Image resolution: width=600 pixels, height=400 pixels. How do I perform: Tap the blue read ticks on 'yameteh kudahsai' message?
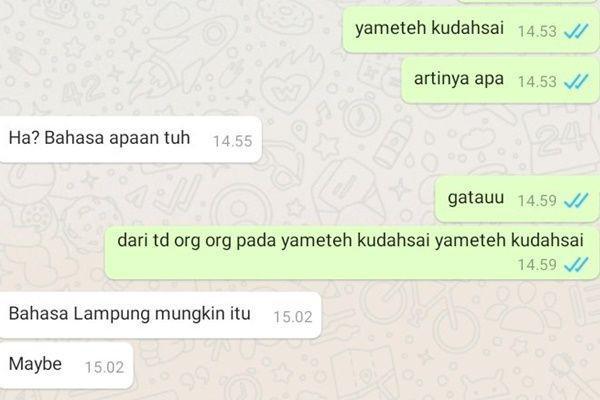[x=576, y=31]
